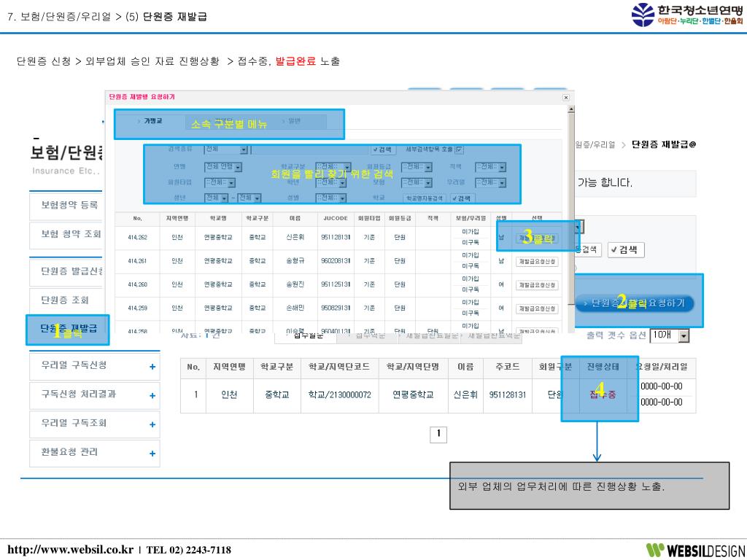Image resolution: width=747 pixels, height=560 pixels.
Task: Click 검색 button next to popup search field
Action: tap(382, 150)
